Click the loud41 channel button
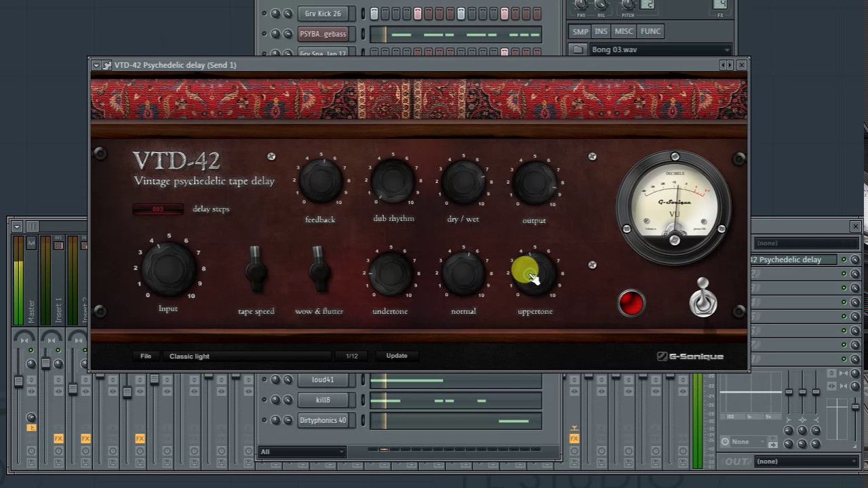Image resolution: width=868 pixels, height=488 pixels. pos(323,380)
